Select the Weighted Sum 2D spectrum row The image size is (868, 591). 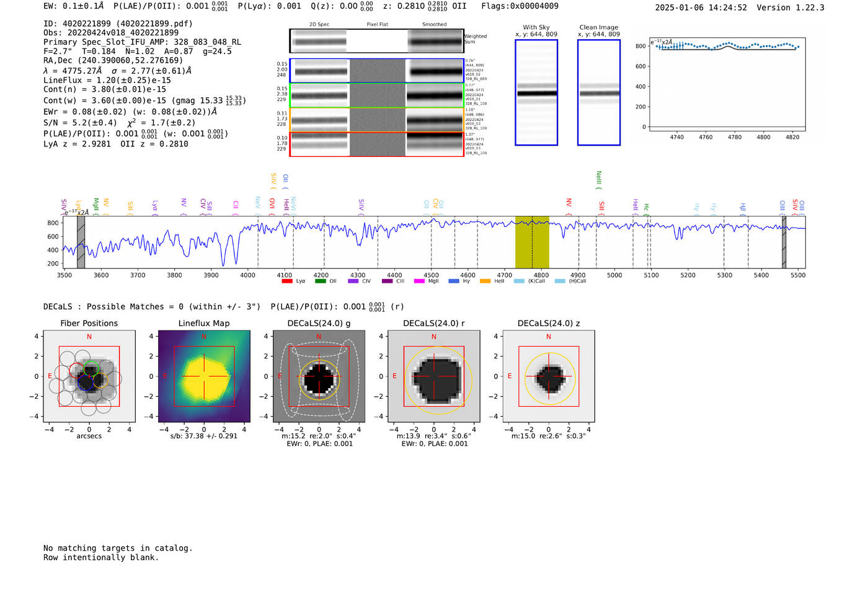(x=376, y=42)
